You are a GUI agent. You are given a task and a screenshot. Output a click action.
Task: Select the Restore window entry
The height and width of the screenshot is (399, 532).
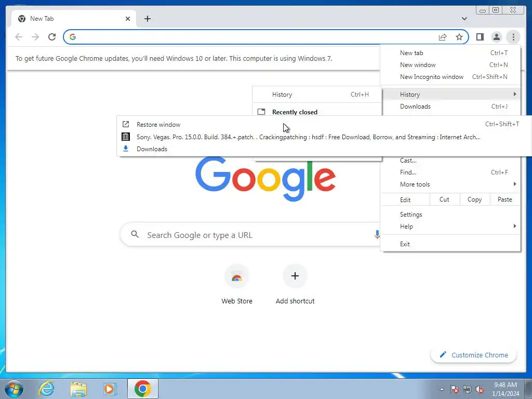click(324, 124)
